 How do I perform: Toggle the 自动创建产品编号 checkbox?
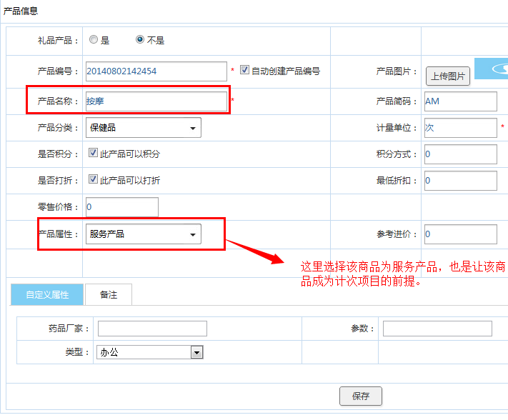[x=244, y=70]
